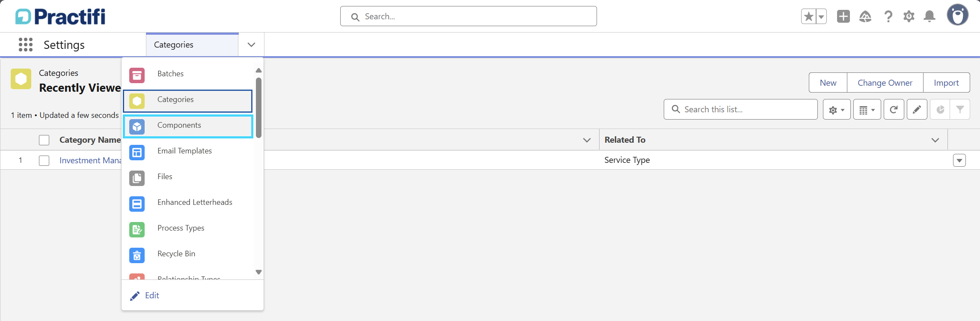The width and height of the screenshot is (980, 321).
Task: Click the yellow Categories object icon
Action: pyautogui.click(x=21, y=79)
